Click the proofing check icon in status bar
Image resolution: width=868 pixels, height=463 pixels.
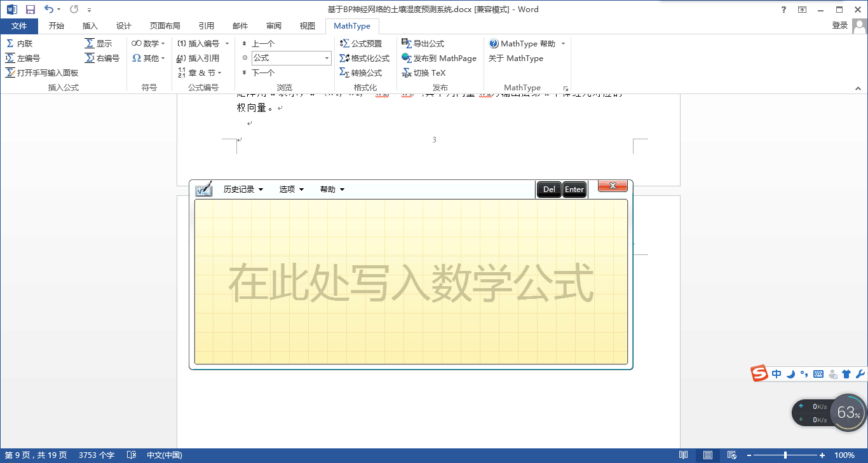pos(132,455)
